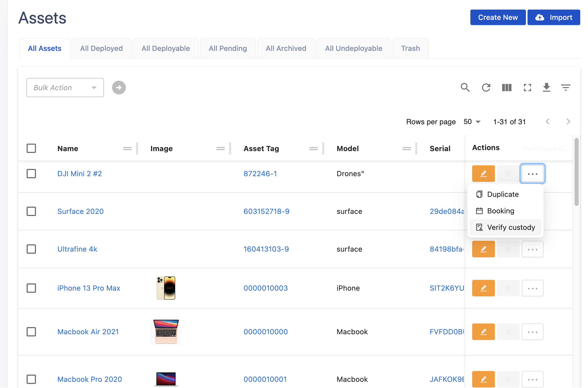Expand the Bulk Action dropdown
The height and width of the screenshot is (388, 588).
65,88
